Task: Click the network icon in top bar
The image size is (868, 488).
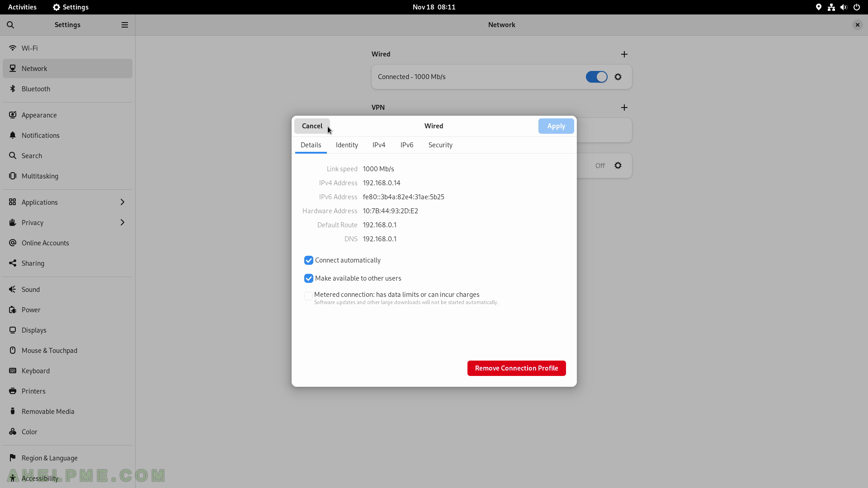Action: (x=831, y=7)
